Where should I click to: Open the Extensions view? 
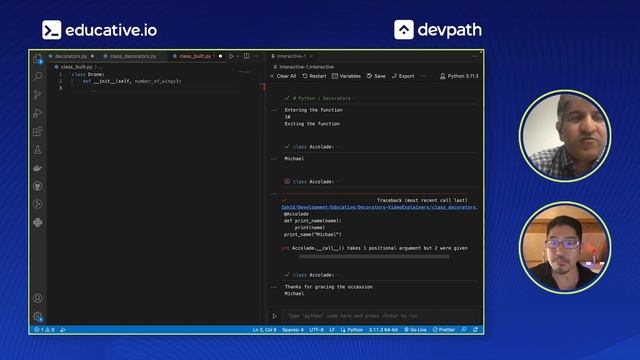[x=38, y=131]
